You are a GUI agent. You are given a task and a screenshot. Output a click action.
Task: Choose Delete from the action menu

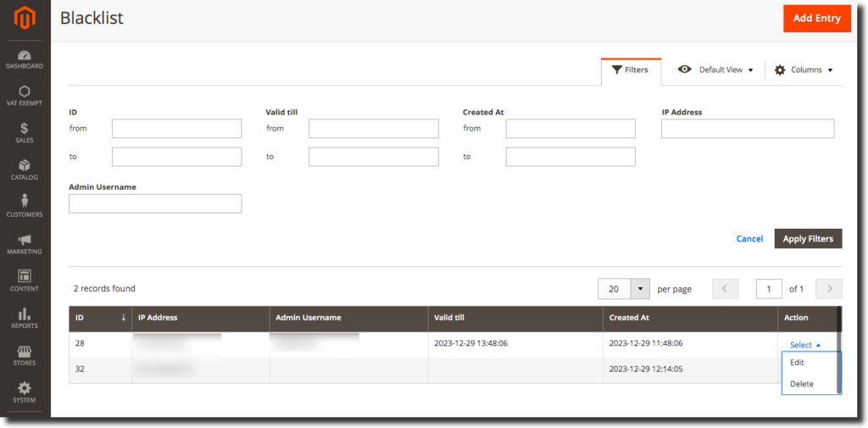click(x=801, y=384)
